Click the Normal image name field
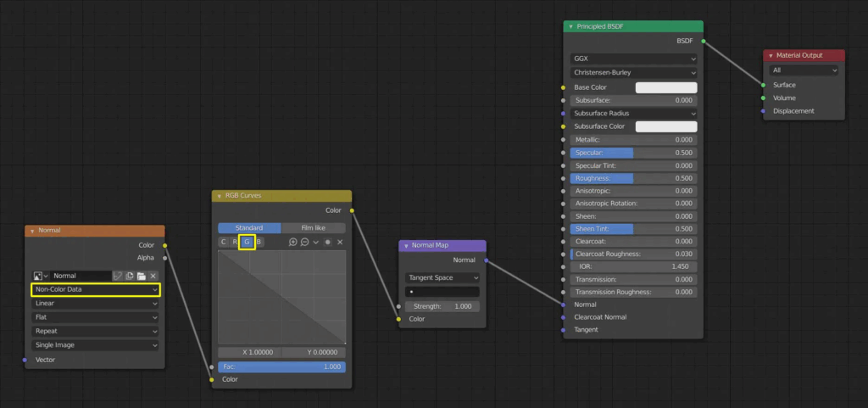The width and height of the screenshot is (868, 408). [82, 276]
